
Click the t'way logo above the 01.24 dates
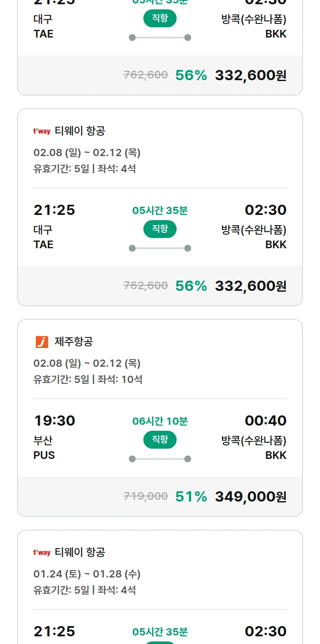click(x=42, y=553)
